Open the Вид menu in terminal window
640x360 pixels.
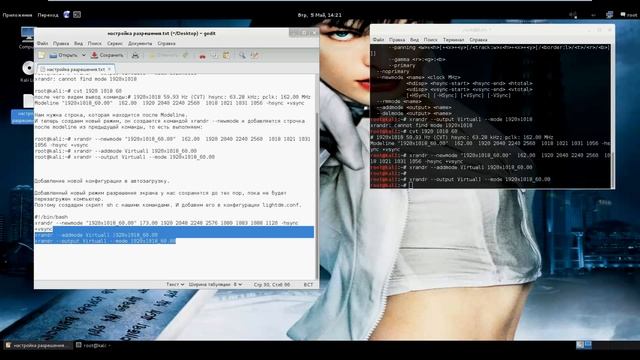pos(414,40)
